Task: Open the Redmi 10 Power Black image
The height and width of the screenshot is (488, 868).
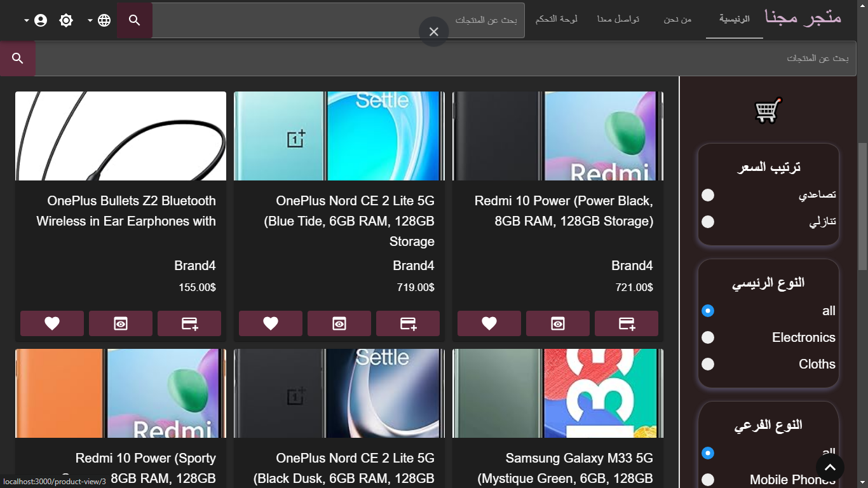Action: coord(558,136)
